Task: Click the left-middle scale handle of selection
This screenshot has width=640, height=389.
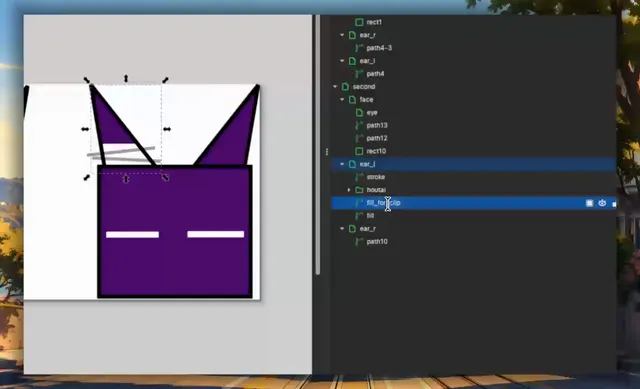Action: 85,129
